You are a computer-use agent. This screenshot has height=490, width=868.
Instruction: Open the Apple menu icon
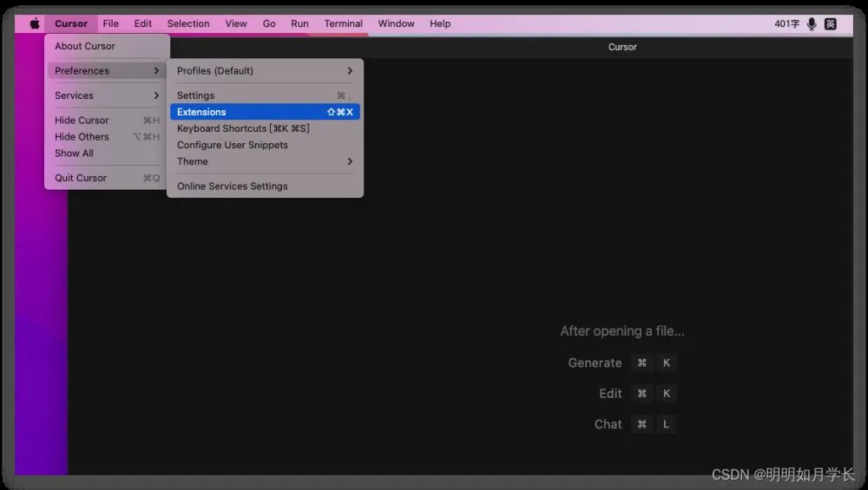[x=35, y=23]
